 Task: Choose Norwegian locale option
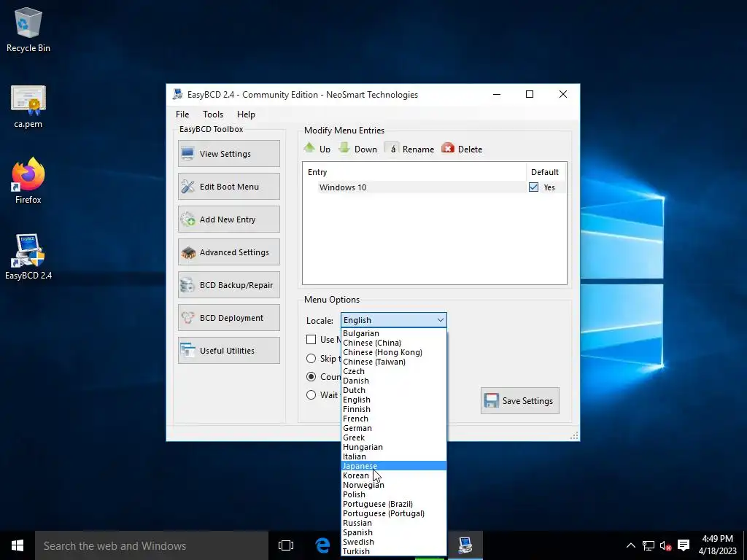[394, 485]
